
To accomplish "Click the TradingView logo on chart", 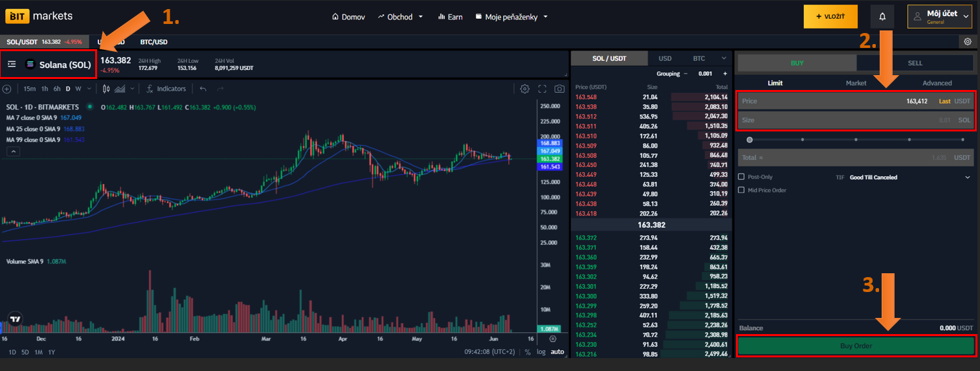I will [15, 319].
